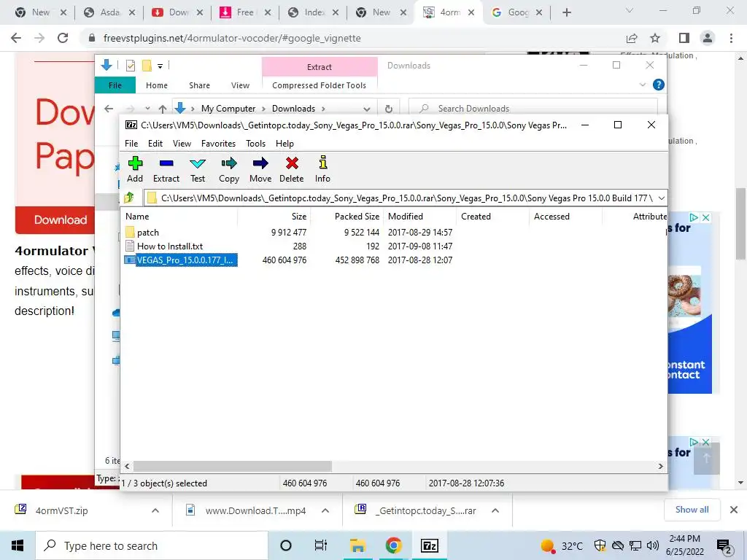Open the Chrome three-dot menu

731,38
